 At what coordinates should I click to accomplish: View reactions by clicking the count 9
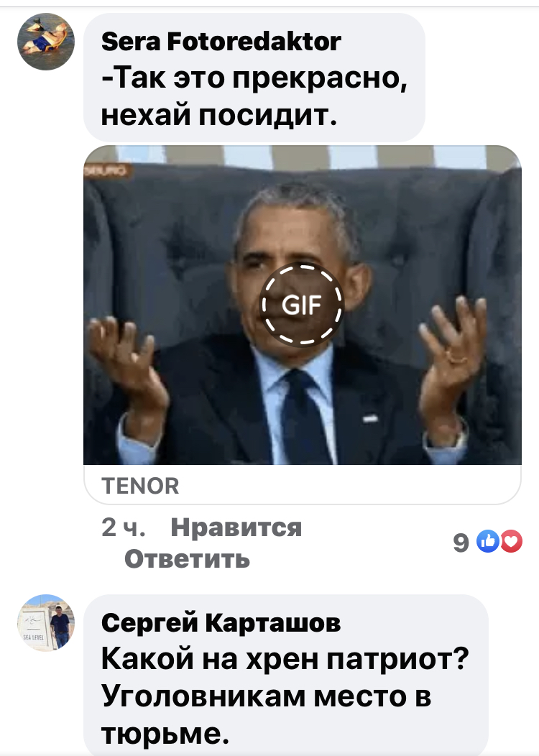(461, 543)
